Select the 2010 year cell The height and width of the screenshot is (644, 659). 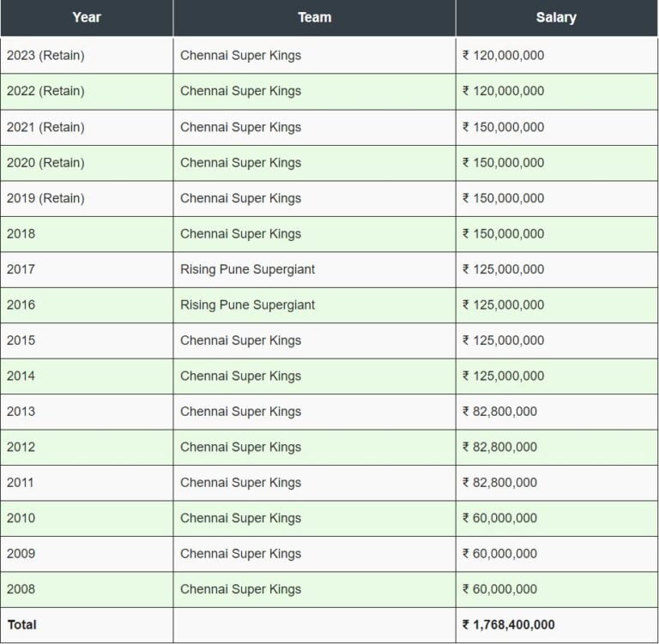coord(87,519)
